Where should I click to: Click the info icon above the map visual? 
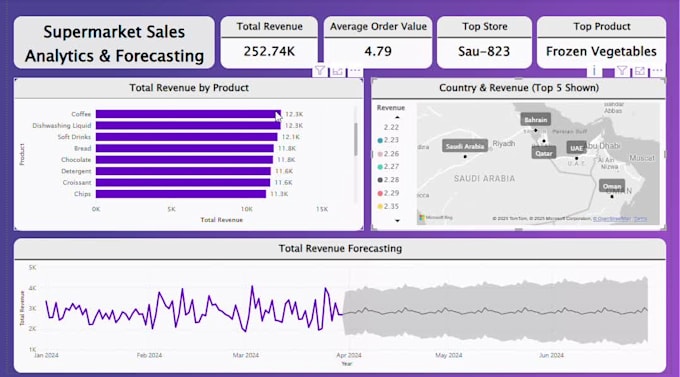[594, 70]
